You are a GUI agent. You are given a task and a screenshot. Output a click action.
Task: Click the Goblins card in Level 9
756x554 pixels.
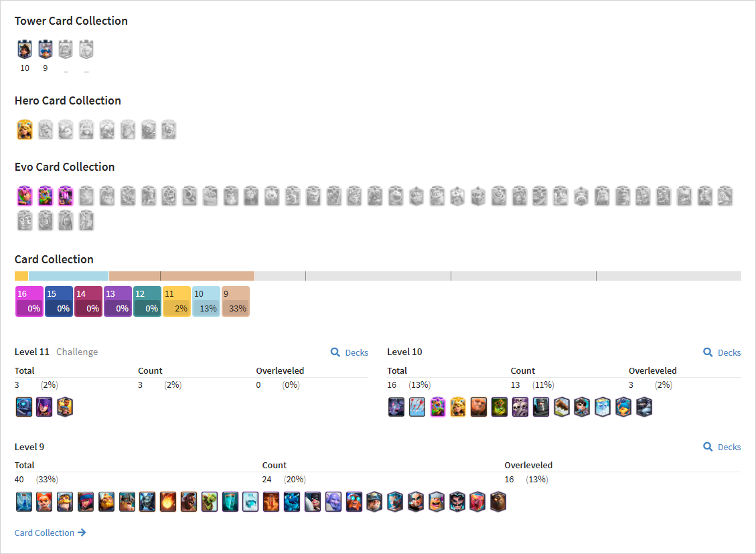[210, 502]
